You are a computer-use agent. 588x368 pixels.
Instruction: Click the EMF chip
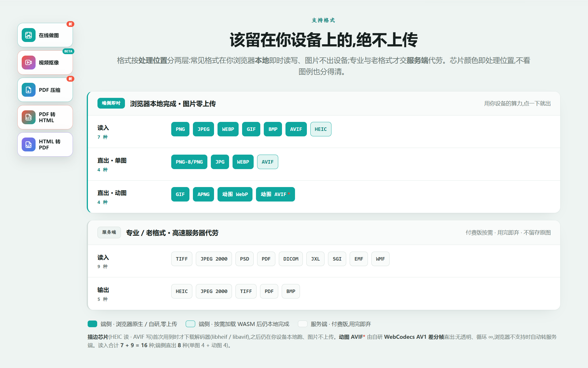[359, 259]
